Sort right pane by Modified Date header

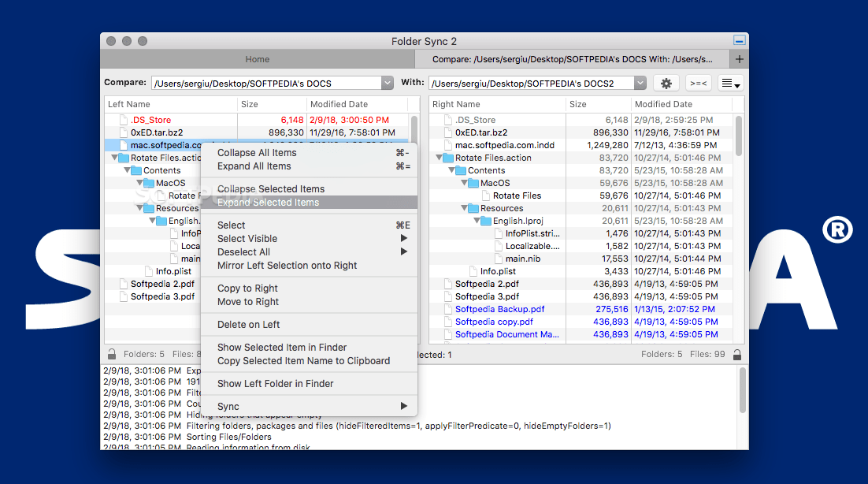[x=681, y=104]
